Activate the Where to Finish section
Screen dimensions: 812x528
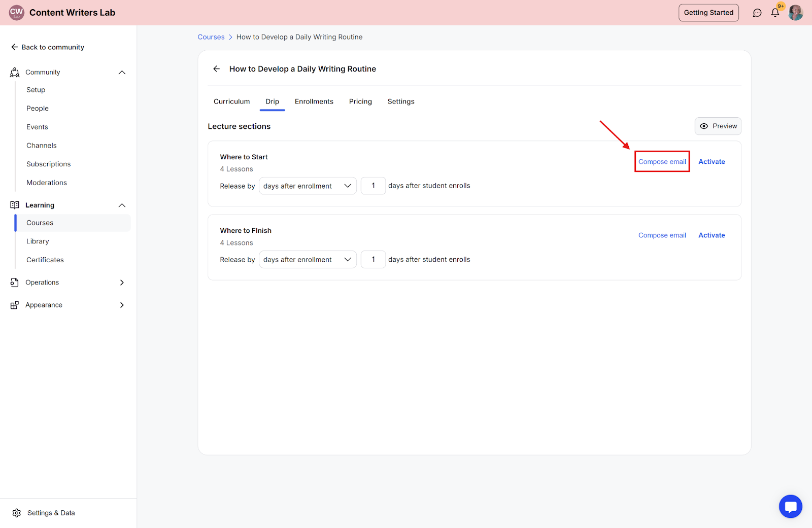pyautogui.click(x=712, y=235)
